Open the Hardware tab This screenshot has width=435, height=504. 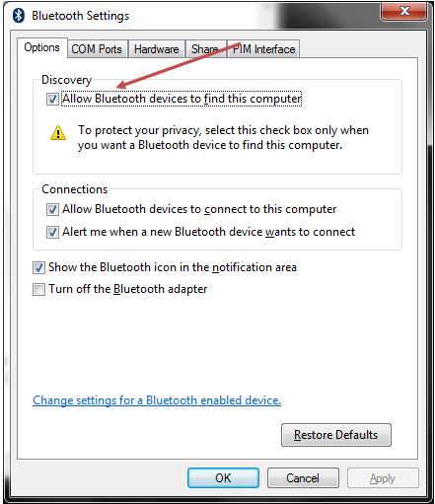157,49
